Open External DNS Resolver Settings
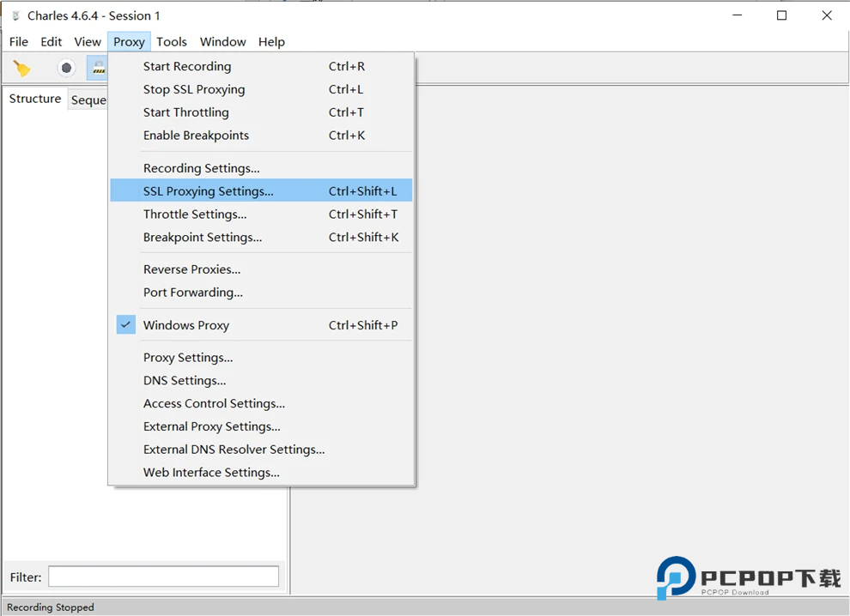Screen dimensions: 850x616 234,450
